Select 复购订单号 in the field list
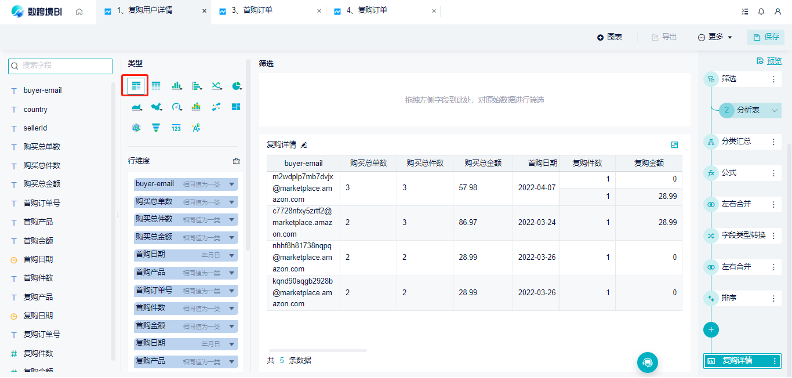The height and width of the screenshot is (378, 792). pyautogui.click(x=42, y=334)
